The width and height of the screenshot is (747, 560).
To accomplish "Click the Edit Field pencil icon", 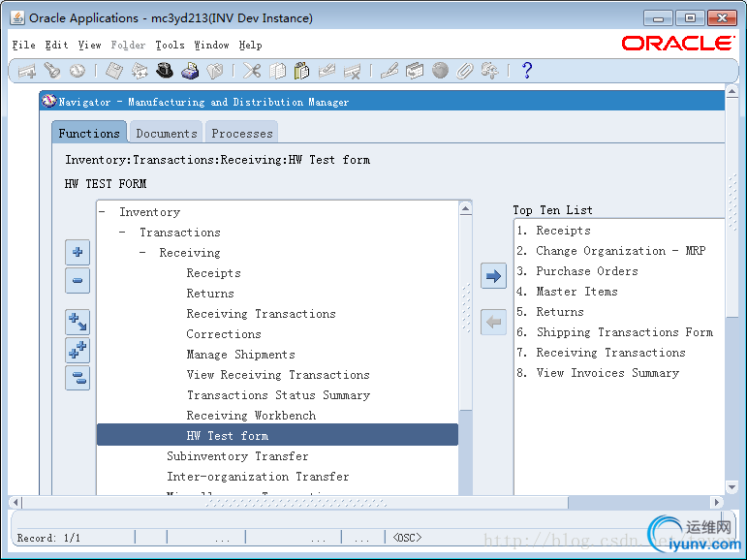I will pyautogui.click(x=389, y=71).
